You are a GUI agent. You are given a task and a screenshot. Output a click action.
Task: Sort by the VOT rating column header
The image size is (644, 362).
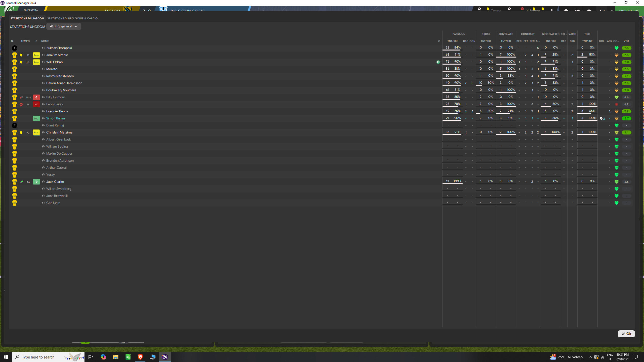click(x=626, y=41)
